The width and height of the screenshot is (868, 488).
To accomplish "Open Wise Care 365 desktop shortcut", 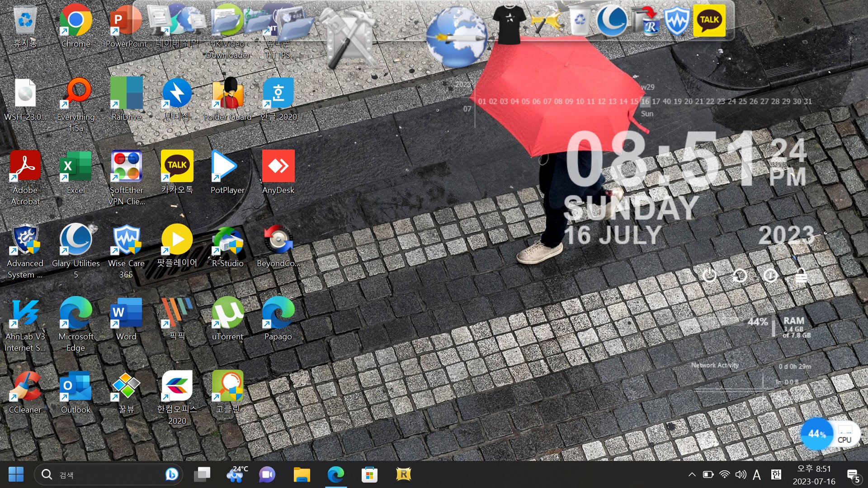I will tap(126, 251).
